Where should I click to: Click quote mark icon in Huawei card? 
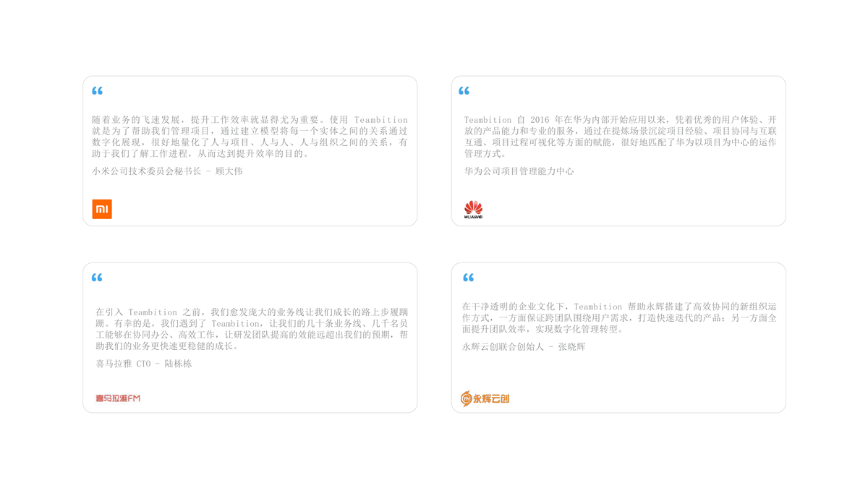pos(464,91)
